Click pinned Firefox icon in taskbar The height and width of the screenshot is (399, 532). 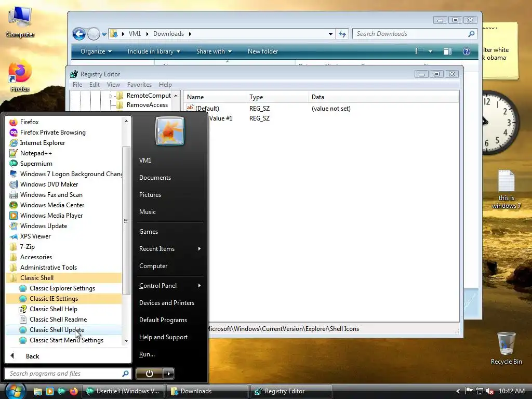[74, 391]
